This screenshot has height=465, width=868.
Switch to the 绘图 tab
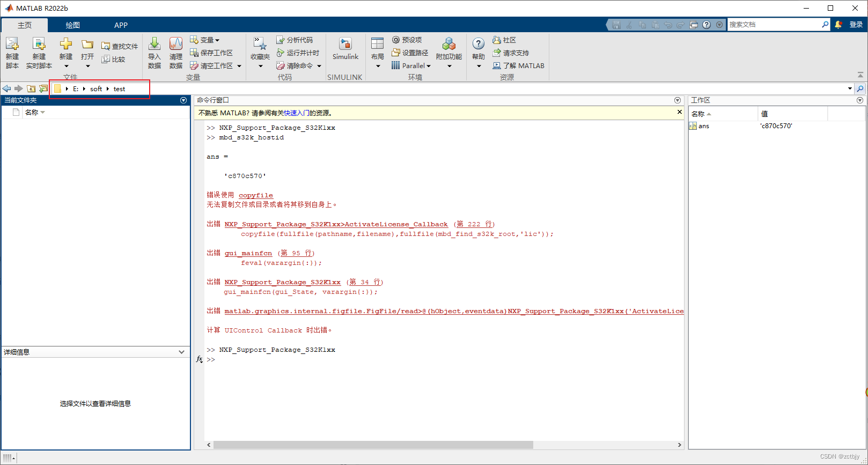coord(73,25)
